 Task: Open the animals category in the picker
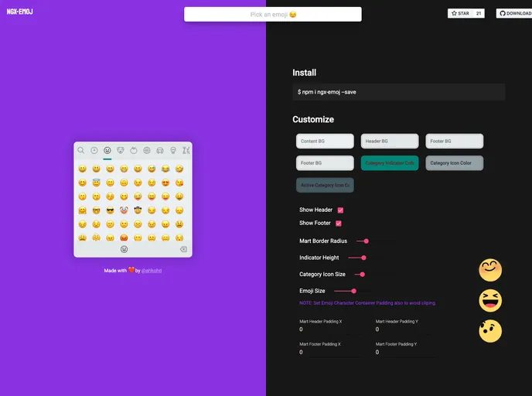coord(121,150)
